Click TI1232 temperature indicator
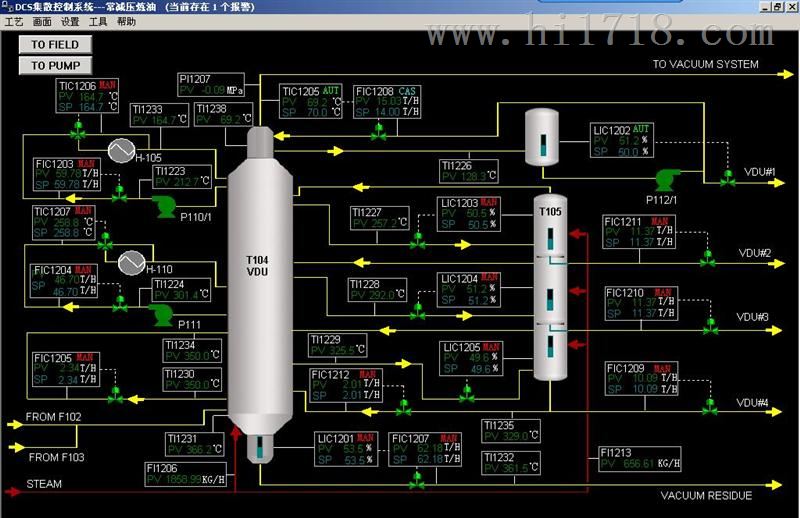This screenshot has height=518, width=800. click(511, 463)
